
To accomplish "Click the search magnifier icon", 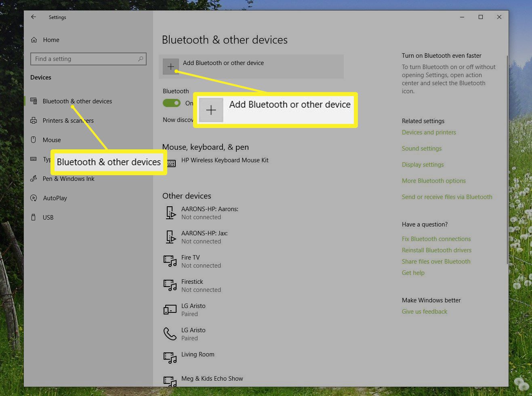I will tap(141, 59).
